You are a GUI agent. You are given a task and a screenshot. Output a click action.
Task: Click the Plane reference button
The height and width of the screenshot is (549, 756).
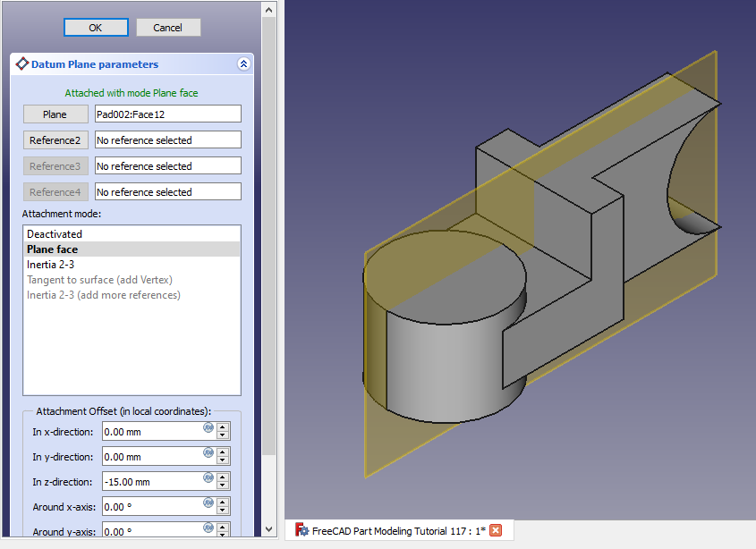point(55,114)
